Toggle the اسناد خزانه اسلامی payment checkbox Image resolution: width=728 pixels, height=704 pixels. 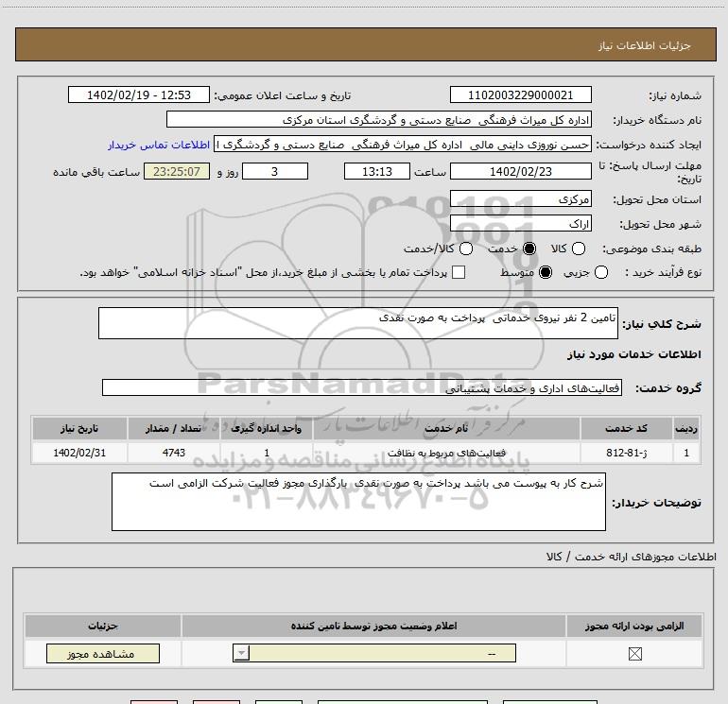pos(459,272)
